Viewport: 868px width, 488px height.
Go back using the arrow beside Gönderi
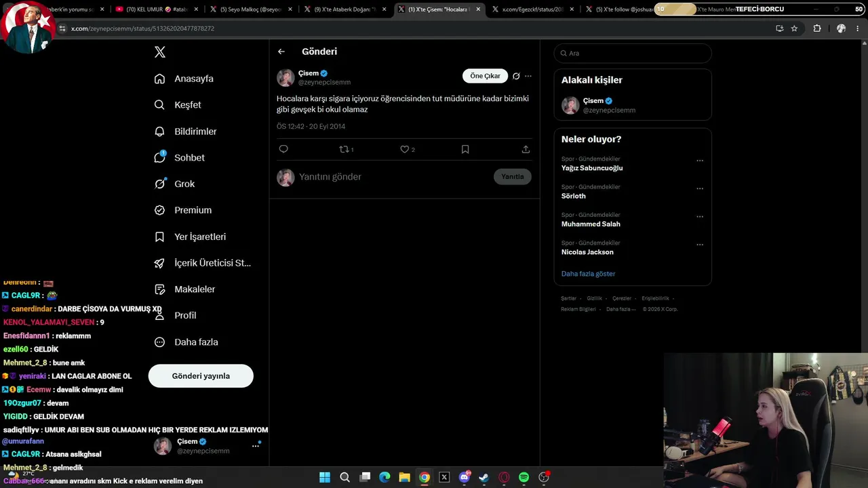click(281, 52)
